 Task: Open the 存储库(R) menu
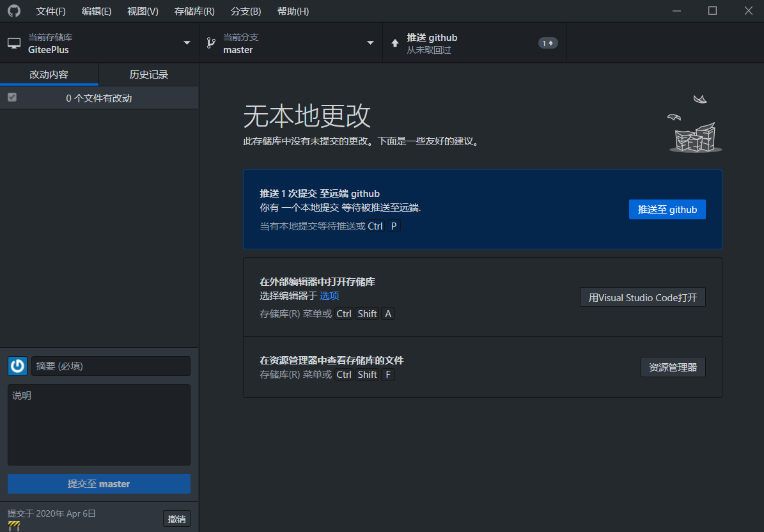[194, 12]
